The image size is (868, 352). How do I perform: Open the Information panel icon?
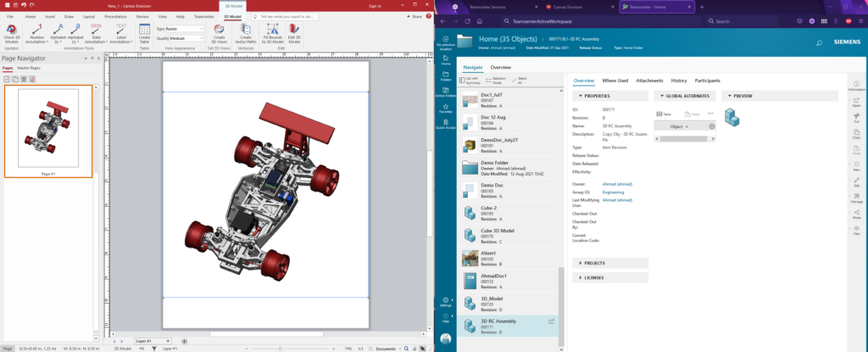click(857, 84)
